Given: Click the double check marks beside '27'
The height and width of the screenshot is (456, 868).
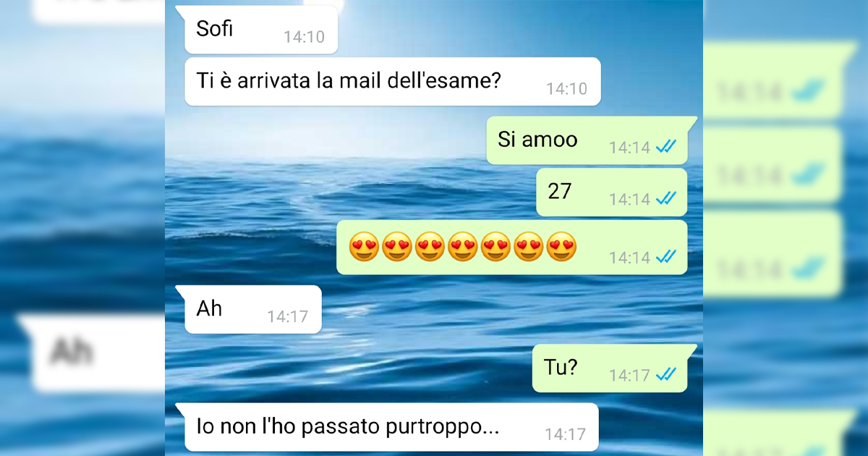Looking at the screenshot, I should pos(665,198).
